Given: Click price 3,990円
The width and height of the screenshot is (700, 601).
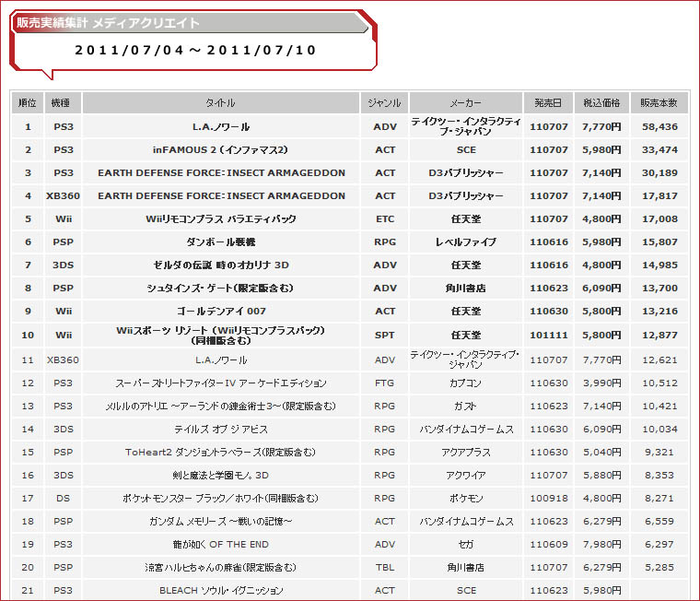Looking at the screenshot, I should pos(601,383).
